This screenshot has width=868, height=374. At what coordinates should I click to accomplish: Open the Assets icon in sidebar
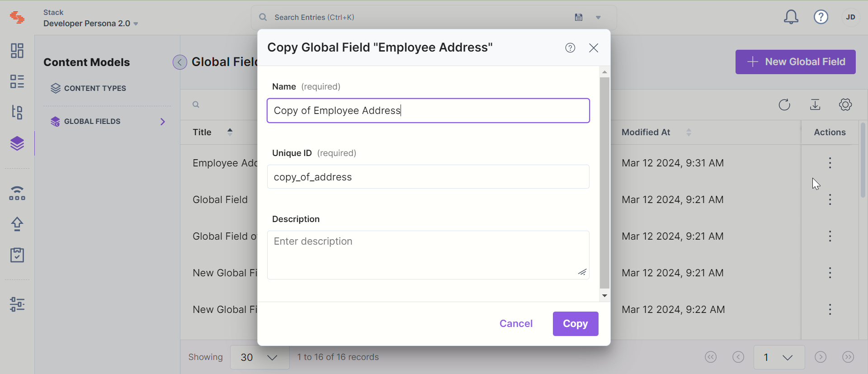click(17, 112)
